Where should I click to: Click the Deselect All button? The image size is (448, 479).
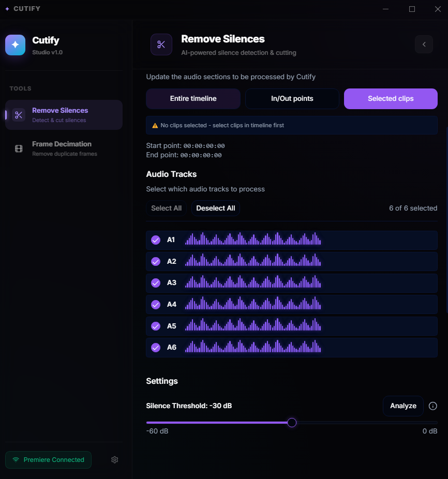click(215, 208)
